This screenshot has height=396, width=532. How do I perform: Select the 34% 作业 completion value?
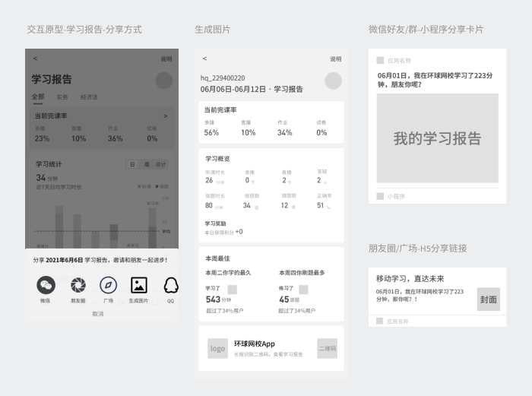[285, 133]
